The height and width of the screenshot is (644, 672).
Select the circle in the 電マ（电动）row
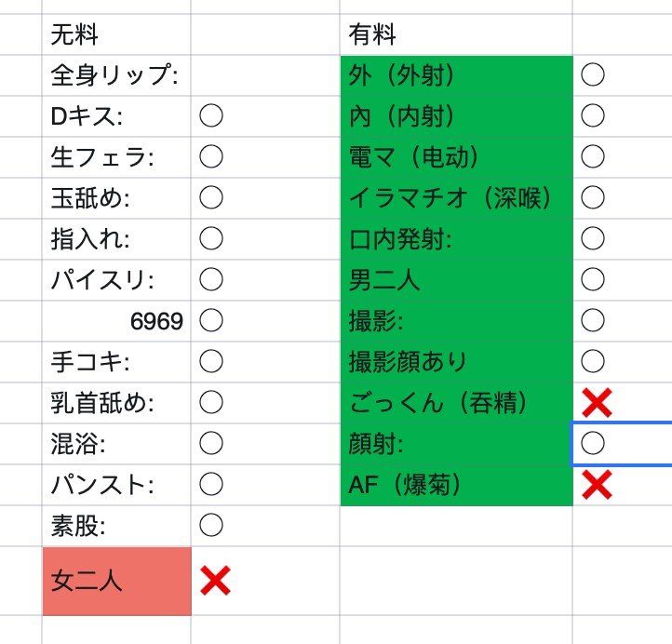(593, 156)
